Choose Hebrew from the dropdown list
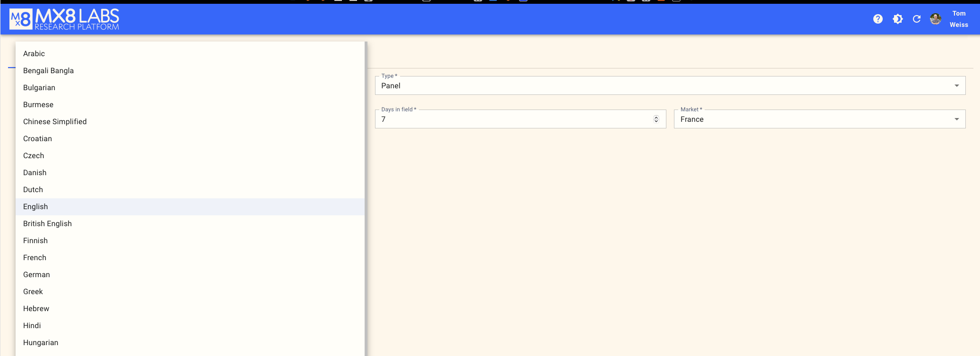The height and width of the screenshot is (356, 980). 36,309
